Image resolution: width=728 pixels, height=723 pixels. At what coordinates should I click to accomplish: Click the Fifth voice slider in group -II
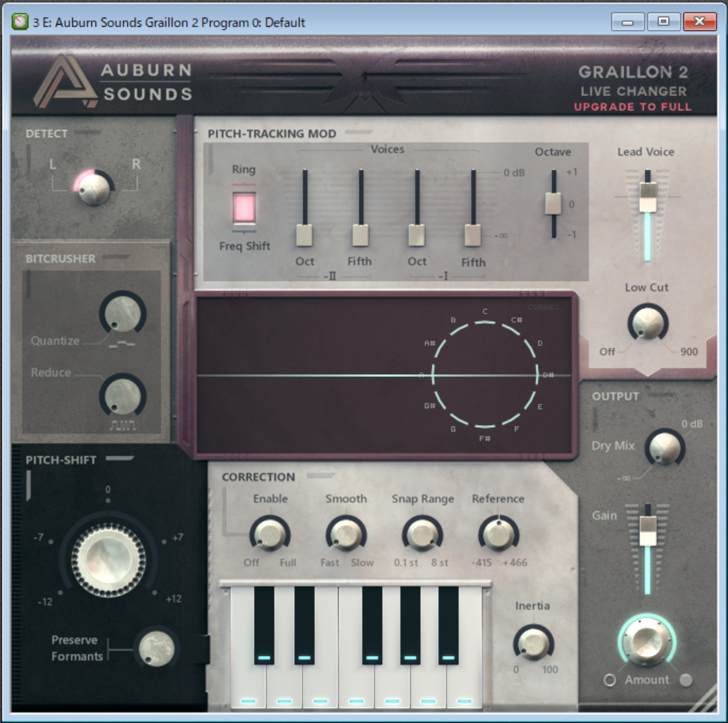tap(360, 235)
